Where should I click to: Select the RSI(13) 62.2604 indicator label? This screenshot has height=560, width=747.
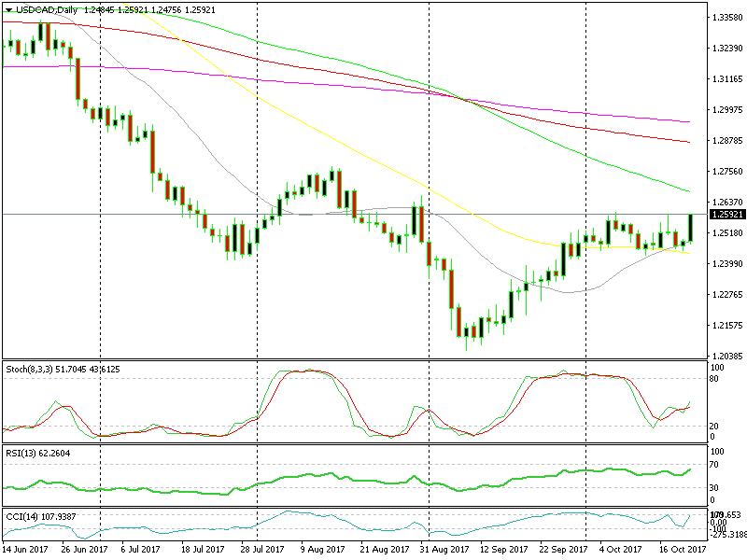coord(37,453)
